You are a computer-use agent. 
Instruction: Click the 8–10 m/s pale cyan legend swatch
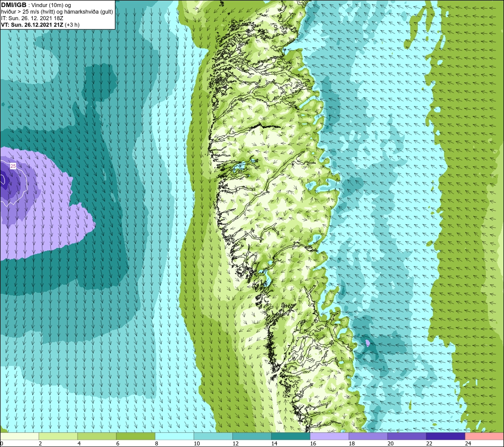[x=174, y=436]
